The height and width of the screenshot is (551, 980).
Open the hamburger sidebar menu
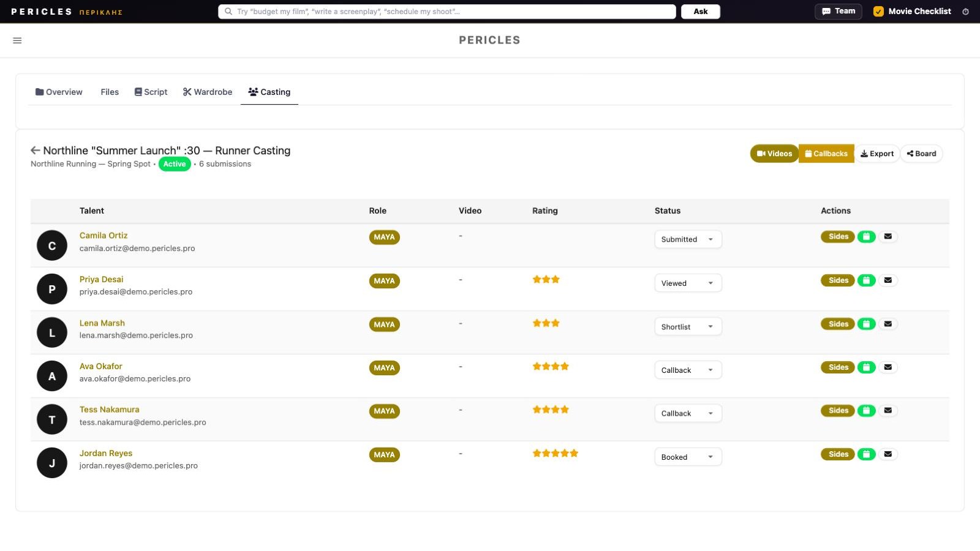click(17, 40)
